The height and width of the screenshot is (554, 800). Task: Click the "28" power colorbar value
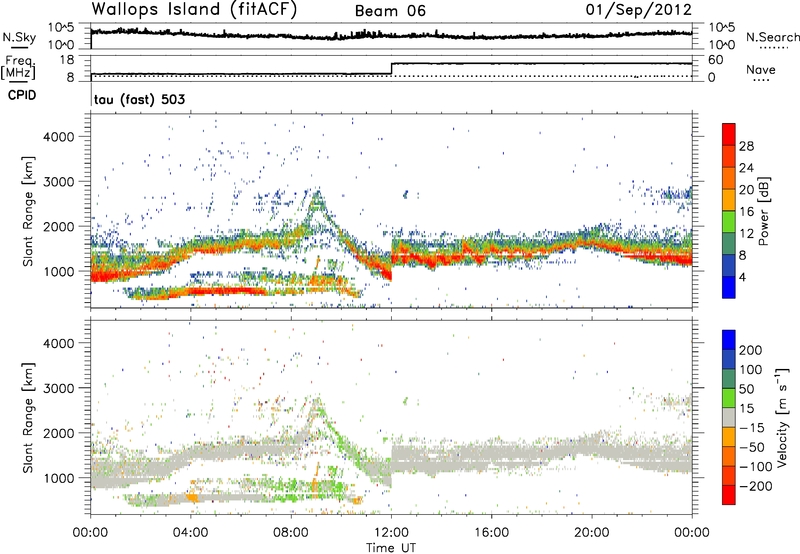click(x=746, y=146)
